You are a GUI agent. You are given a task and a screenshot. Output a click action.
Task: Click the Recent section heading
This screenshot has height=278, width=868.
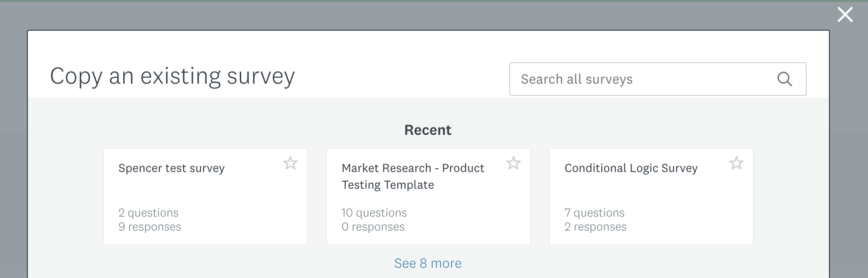click(x=427, y=130)
